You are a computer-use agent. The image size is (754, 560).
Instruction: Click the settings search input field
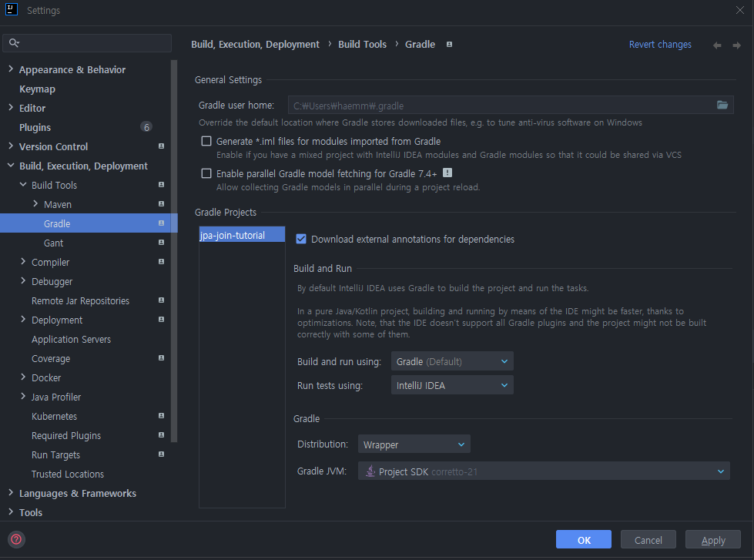87,43
